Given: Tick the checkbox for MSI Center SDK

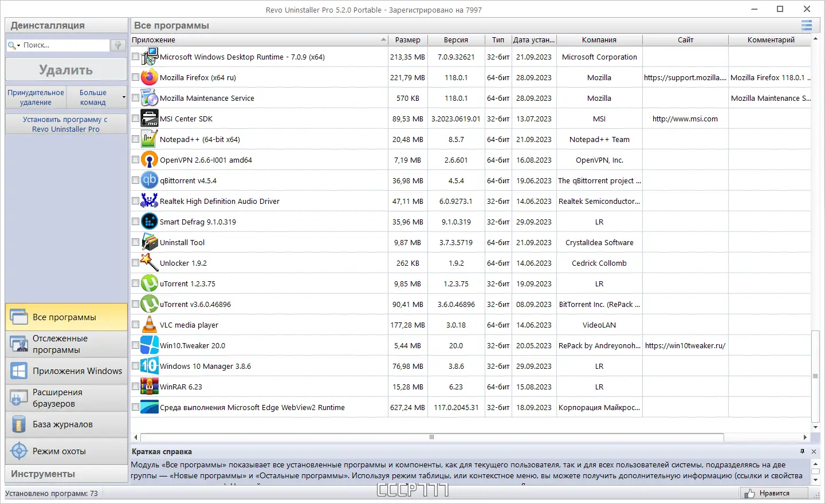Looking at the screenshot, I should (135, 119).
